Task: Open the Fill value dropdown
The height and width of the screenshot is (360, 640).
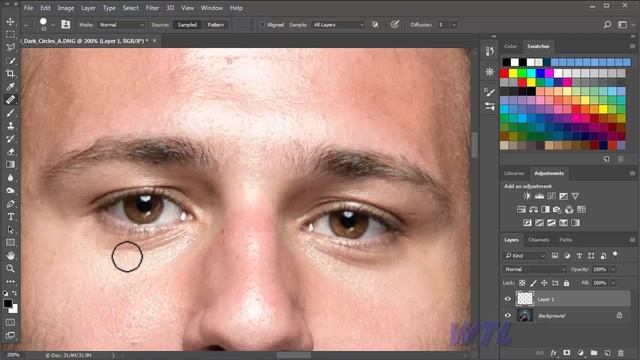Action: tap(613, 283)
